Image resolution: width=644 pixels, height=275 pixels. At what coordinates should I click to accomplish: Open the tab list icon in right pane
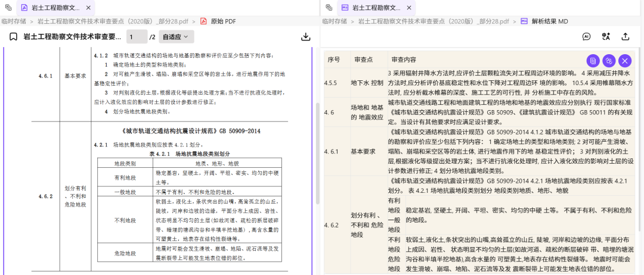point(327,8)
